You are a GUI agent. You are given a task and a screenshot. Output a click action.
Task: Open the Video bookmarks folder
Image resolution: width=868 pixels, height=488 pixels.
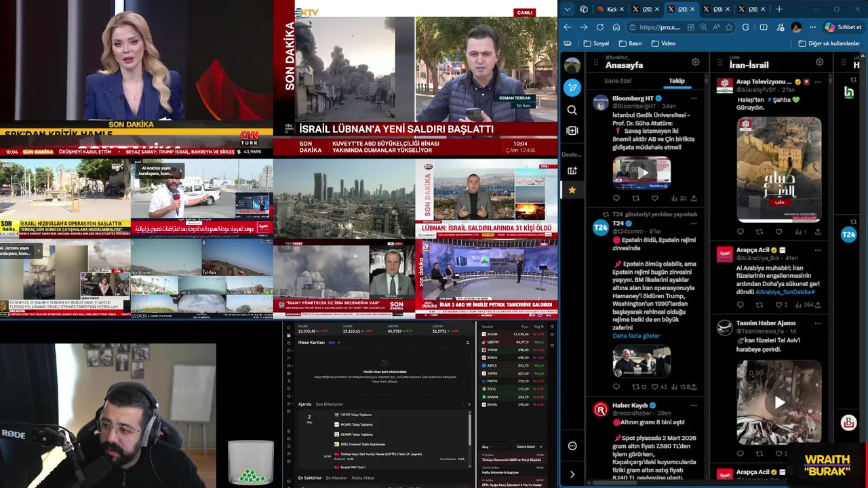coord(663,43)
